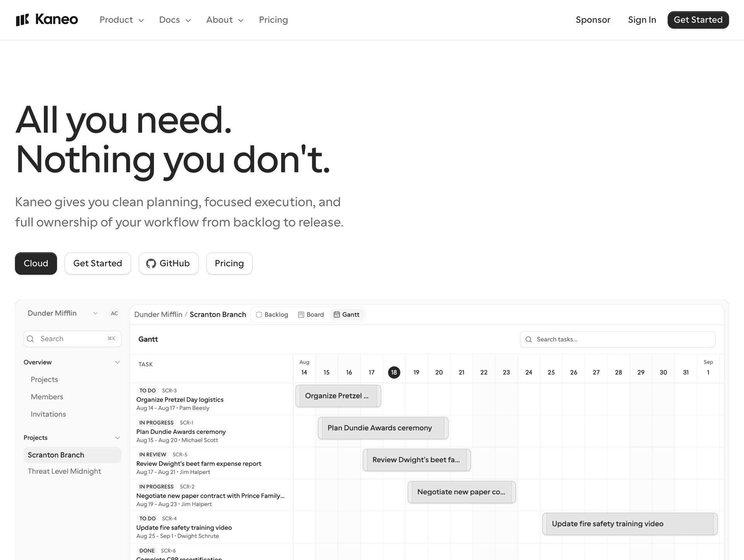Open task Negotiate new paper contract row
744x560 pixels.
210,496
